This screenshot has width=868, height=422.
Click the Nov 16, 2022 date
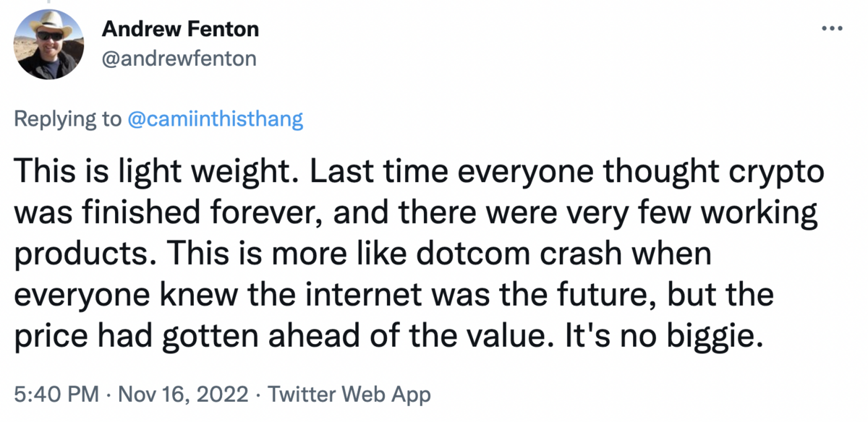tap(183, 395)
